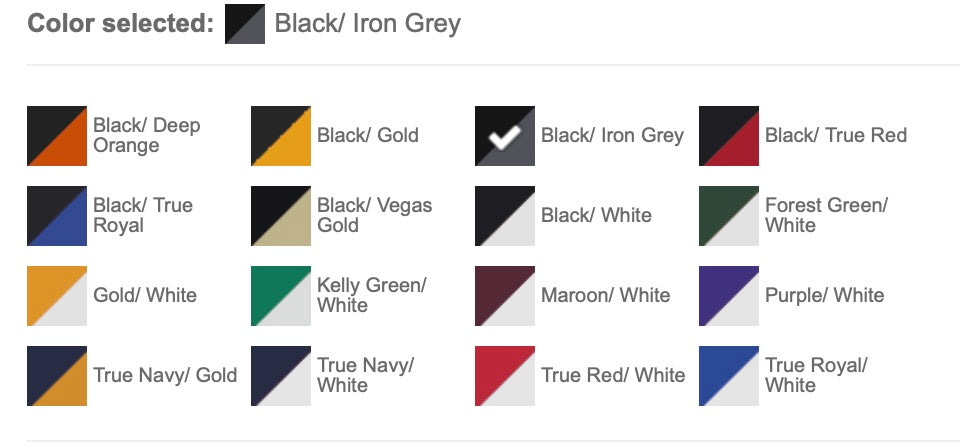Choose the True Red/ White swatch
Image resolution: width=960 pixels, height=448 pixels.
pos(505,376)
